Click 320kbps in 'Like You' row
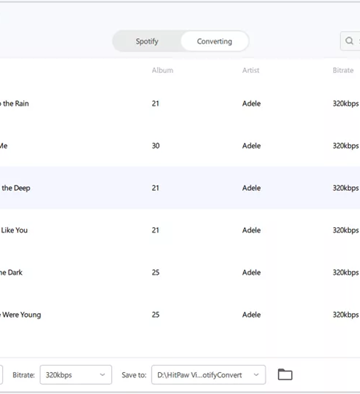360x394 pixels. 346,231
